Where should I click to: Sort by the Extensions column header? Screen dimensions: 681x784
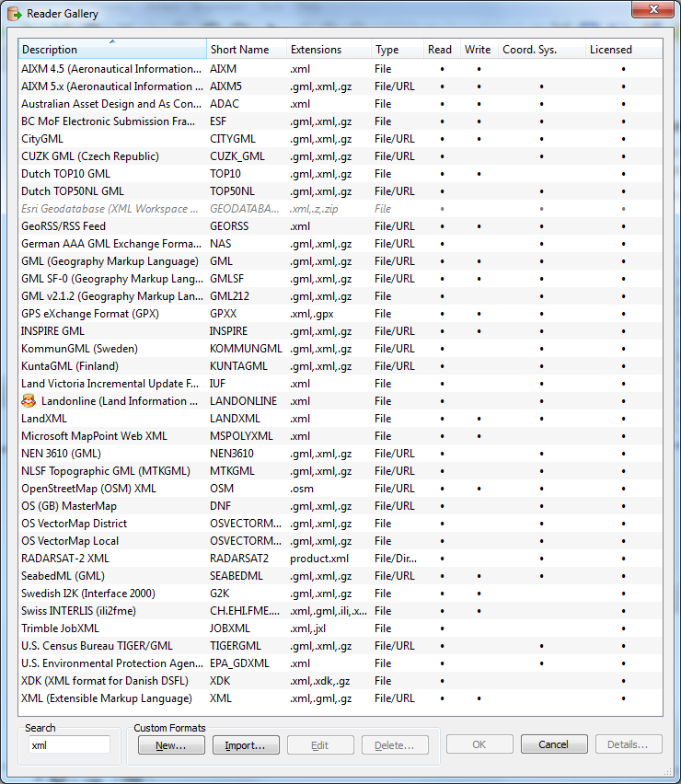pyautogui.click(x=329, y=50)
